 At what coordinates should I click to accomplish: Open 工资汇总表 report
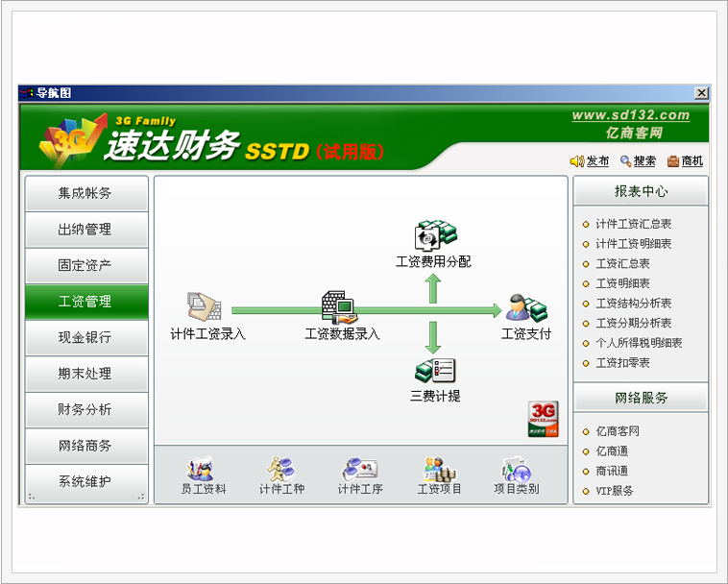[622, 264]
